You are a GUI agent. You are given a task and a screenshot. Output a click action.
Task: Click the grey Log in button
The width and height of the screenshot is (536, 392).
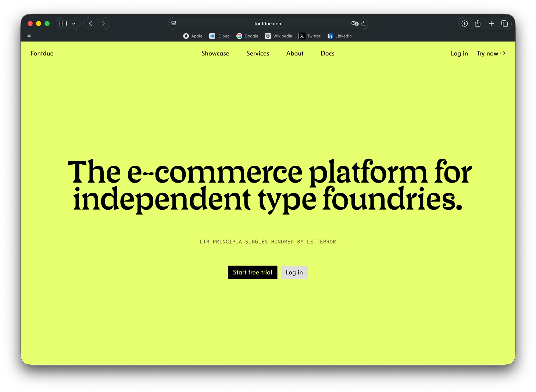pos(294,272)
